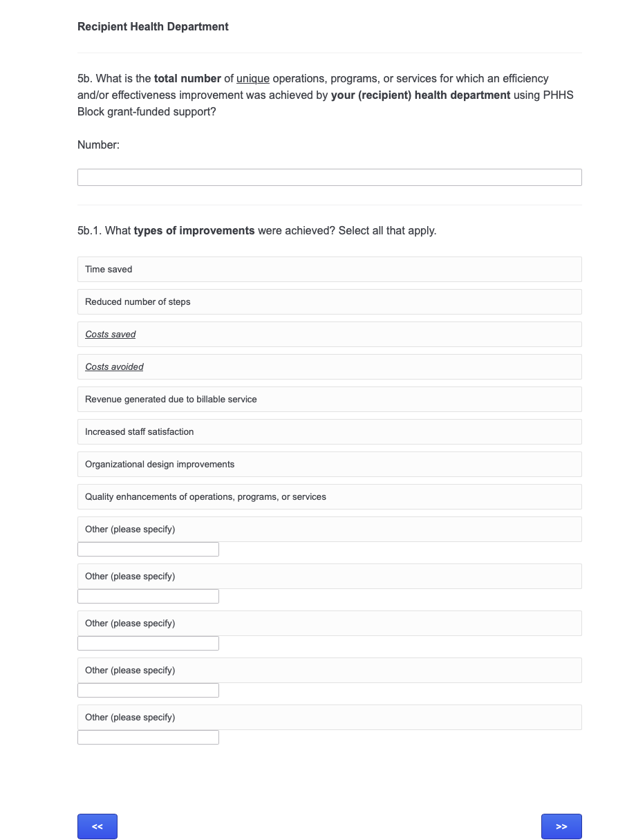Focus the text box under the second Other option

tap(148, 597)
